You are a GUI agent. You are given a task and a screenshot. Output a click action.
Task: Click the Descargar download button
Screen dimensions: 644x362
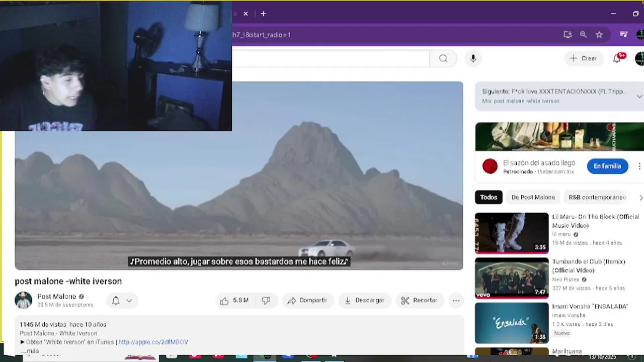click(x=364, y=301)
